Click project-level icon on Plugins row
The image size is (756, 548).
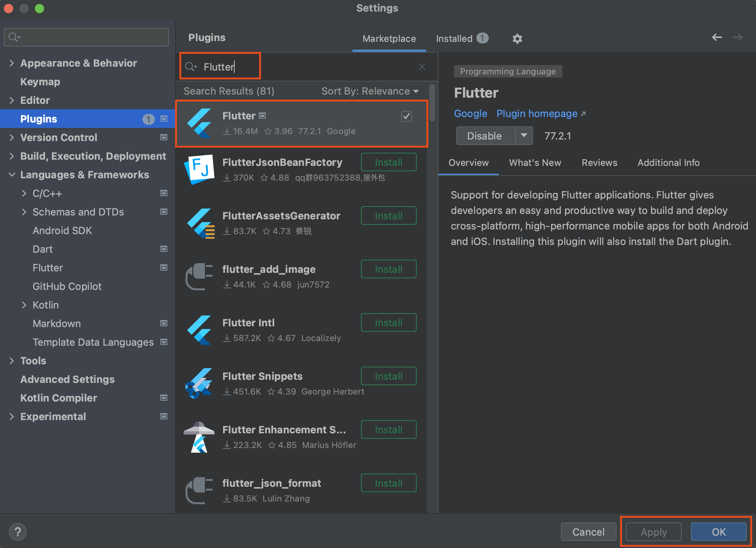164,119
